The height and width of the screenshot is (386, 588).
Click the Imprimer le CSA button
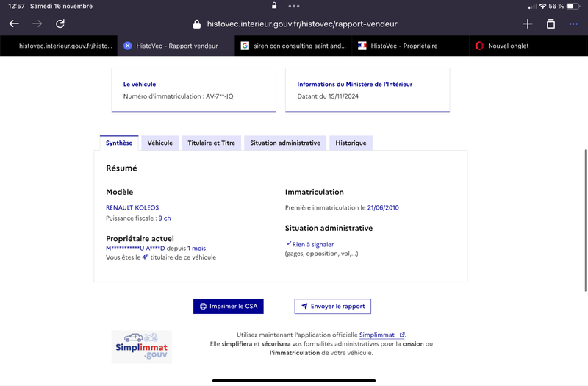[229, 306]
